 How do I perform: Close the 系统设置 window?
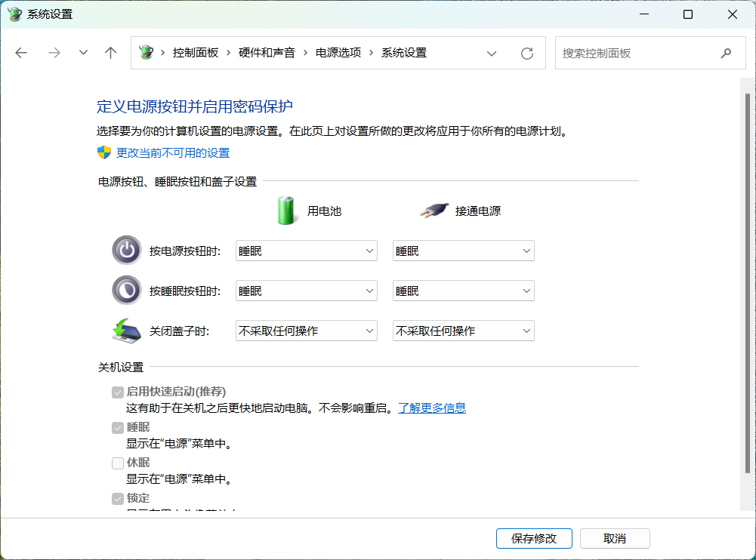click(x=733, y=14)
